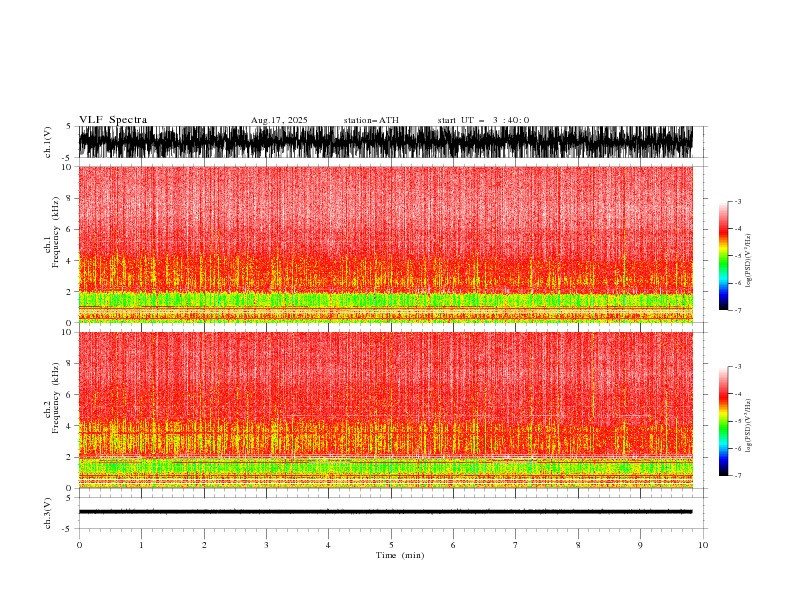Image resolution: width=792 pixels, height=612 pixels.
Task: Click the "ch.1(V)" axis label
Action: click(x=48, y=142)
